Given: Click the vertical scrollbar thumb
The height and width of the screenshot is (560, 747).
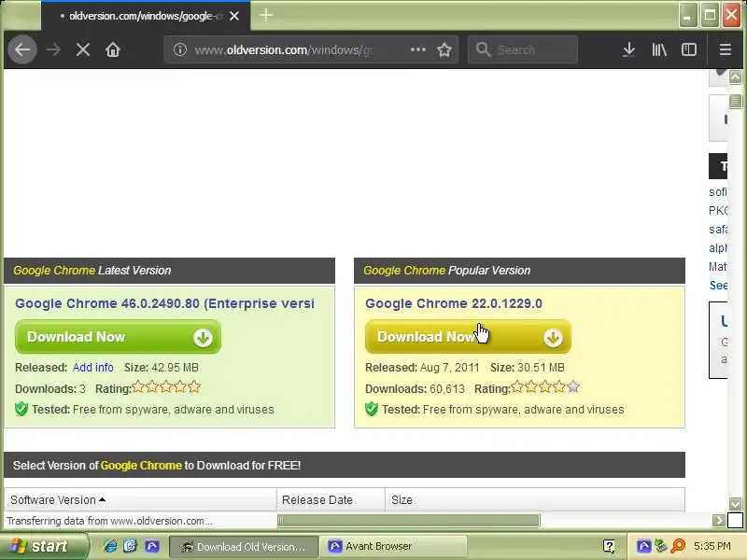Looking at the screenshot, I should click(735, 101).
